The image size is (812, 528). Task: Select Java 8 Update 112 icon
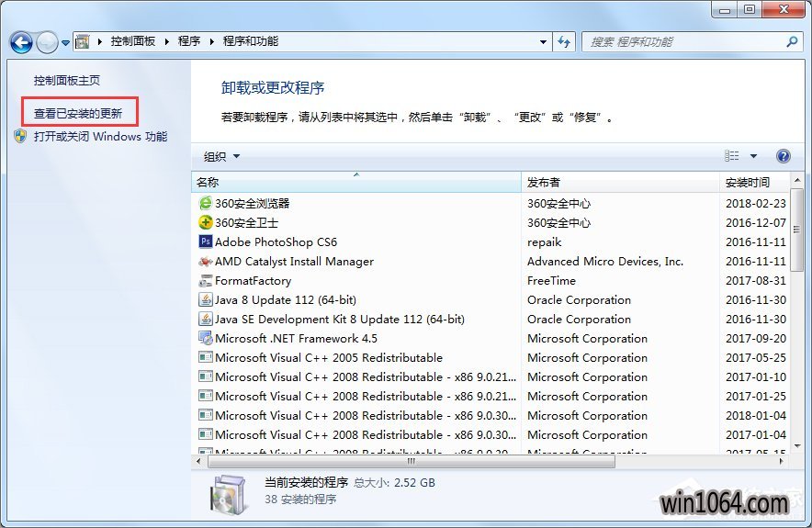pyautogui.click(x=206, y=299)
